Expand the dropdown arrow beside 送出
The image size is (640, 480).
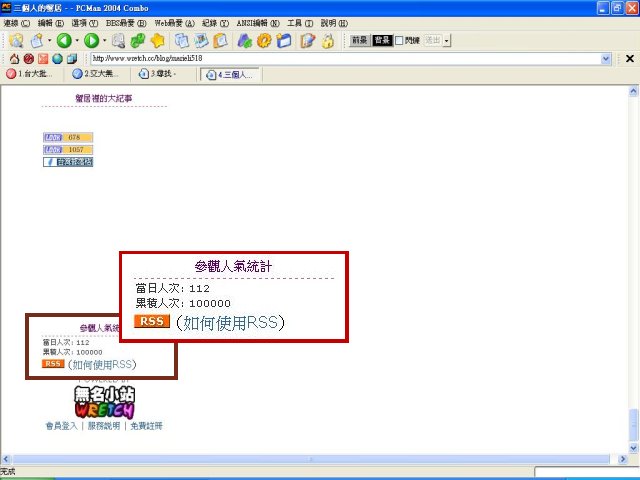(x=447, y=40)
